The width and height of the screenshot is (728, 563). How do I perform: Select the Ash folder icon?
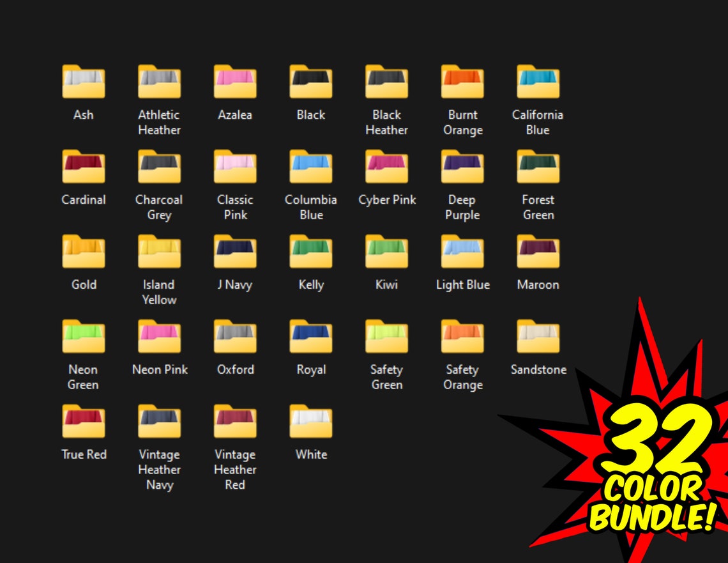pyautogui.click(x=84, y=82)
